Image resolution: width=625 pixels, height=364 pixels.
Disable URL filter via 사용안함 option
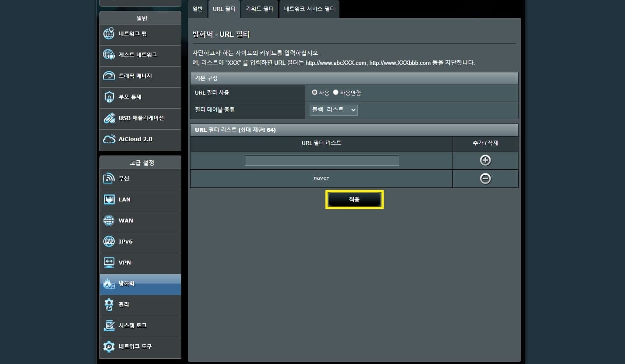pos(335,92)
